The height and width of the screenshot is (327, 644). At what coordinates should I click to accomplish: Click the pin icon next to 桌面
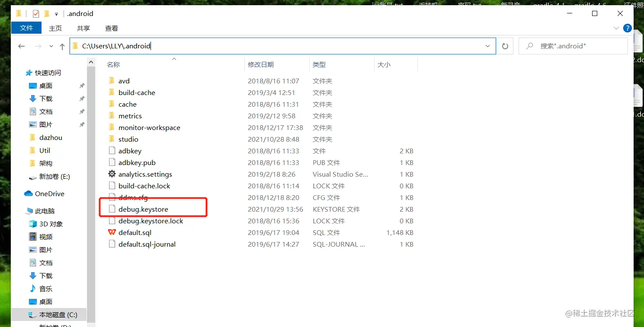pos(81,86)
